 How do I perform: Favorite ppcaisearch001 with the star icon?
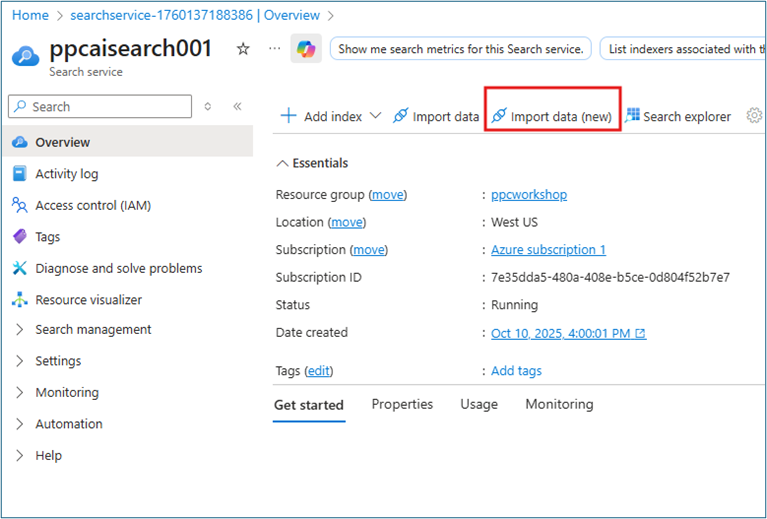coord(243,48)
